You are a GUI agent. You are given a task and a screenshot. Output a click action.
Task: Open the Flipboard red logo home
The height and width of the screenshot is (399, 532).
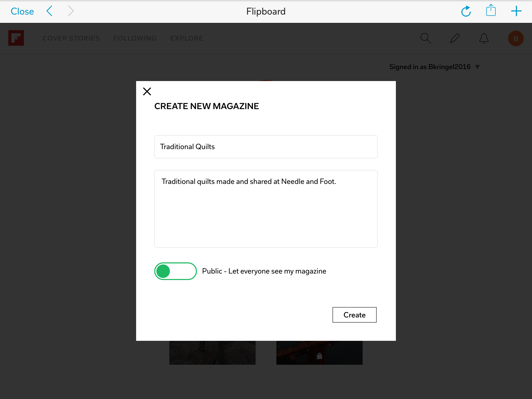tap(16, 38)
